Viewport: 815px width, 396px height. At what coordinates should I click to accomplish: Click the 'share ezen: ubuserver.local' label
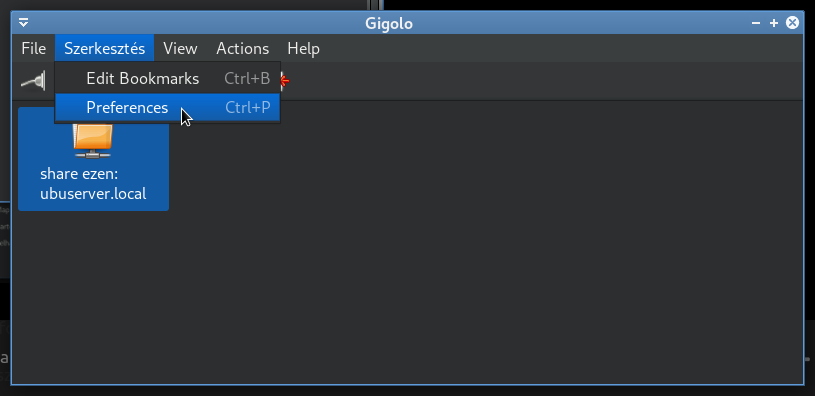(x=93, y=183)
